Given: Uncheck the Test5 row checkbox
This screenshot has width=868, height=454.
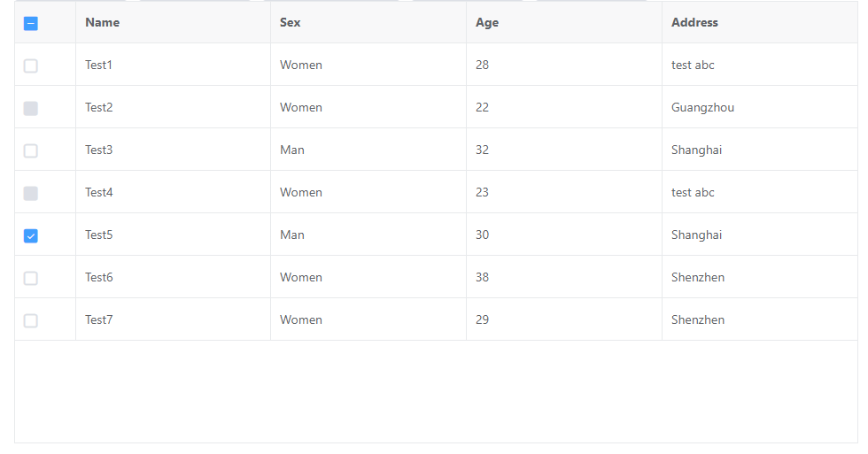Looking at the screenshot, I should click(31, 236).
